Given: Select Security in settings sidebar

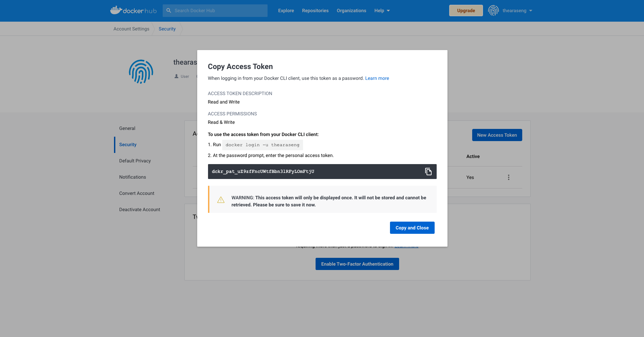Looking at the screenshot, I should click(x=128, y=144).
